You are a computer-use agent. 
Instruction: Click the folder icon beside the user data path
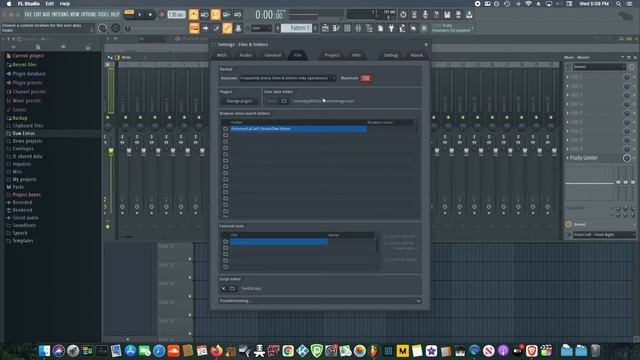(284, 101)
